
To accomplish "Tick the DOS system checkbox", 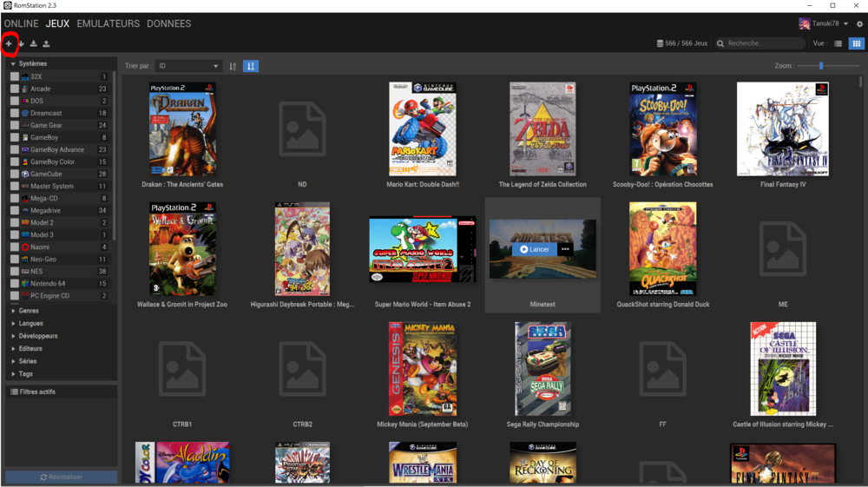I will click(15, 101).
